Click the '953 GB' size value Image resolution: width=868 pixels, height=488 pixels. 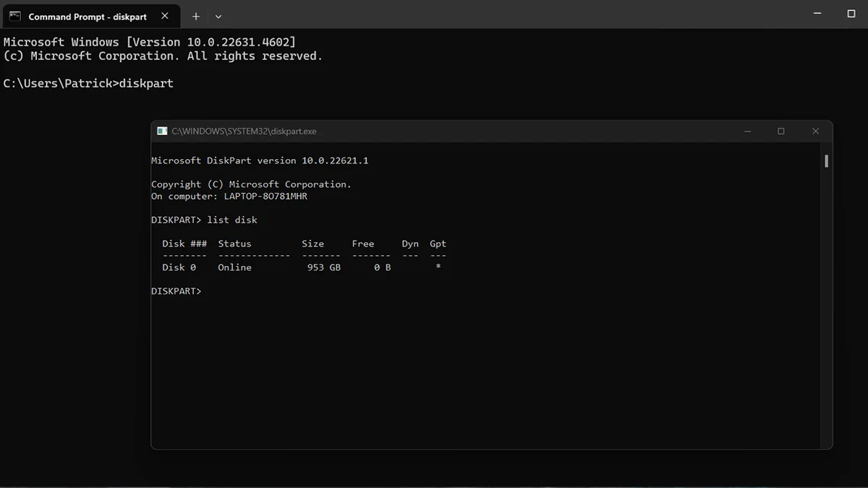click(x=324, y=267)
